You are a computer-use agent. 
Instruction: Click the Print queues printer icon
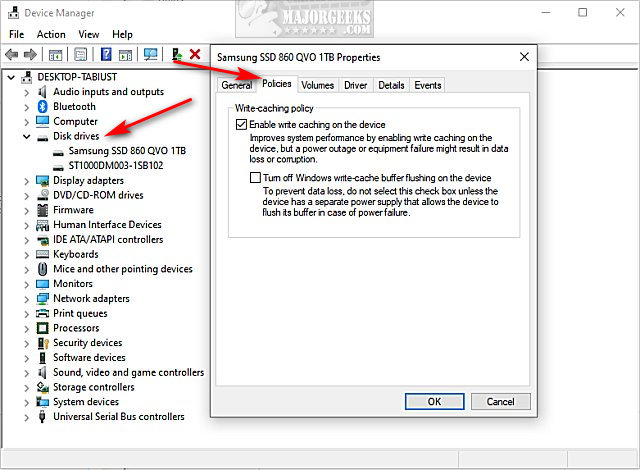[42, 313]
